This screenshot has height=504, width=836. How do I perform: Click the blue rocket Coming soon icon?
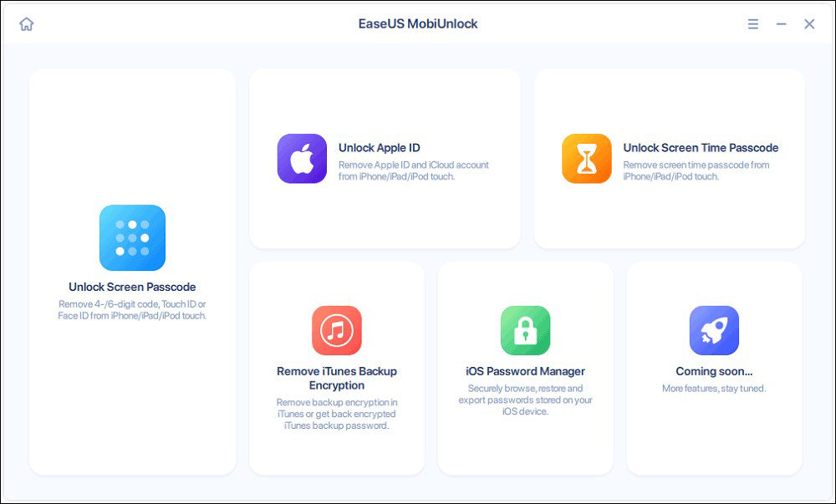[714, 330]
